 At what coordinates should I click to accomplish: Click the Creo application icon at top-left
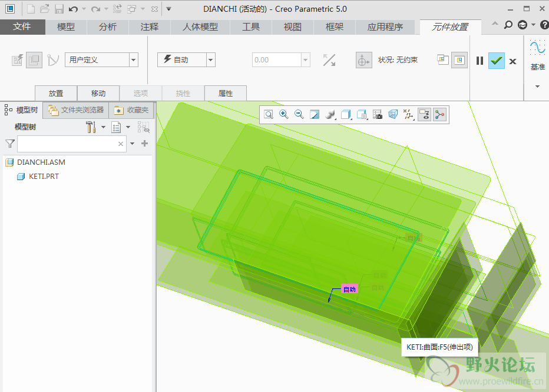pos(10,9)
